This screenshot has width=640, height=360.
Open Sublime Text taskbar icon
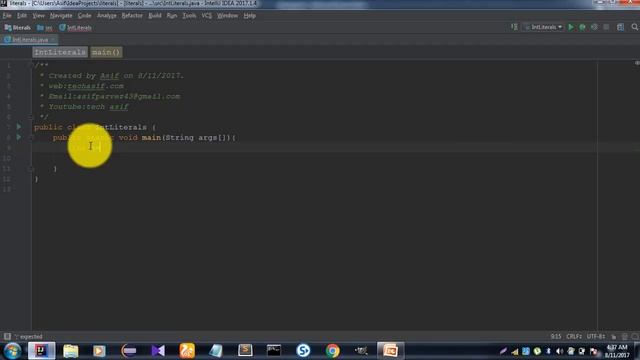245,351
